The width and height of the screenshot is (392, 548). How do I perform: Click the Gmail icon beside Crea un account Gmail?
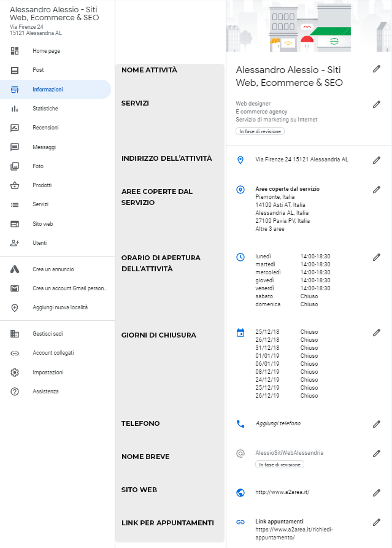15,288
